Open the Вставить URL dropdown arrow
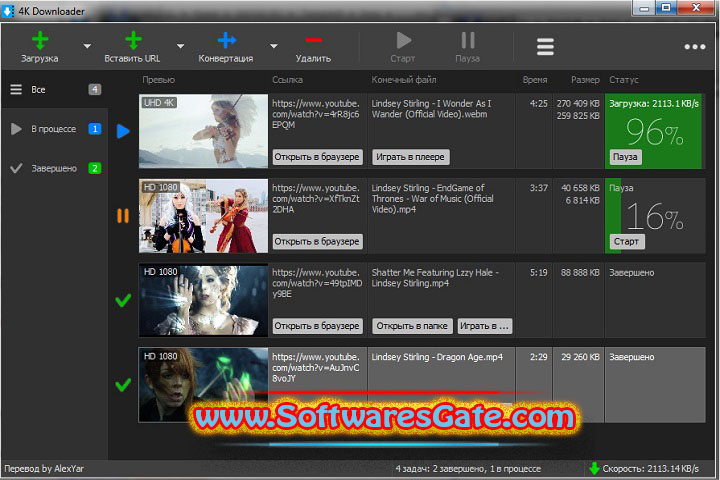The width and height of the screenshot is (720, 480). pyautogui.click(x=180, y=46)
